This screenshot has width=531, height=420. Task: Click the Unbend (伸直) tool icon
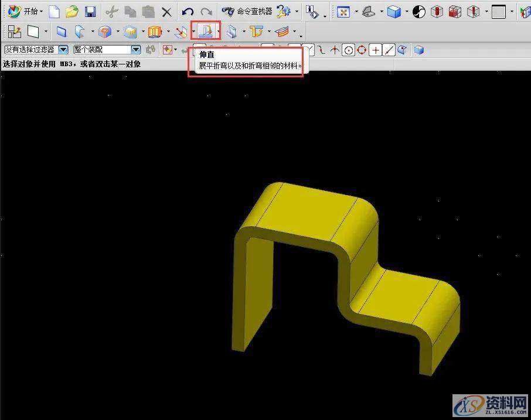(205, 32)
